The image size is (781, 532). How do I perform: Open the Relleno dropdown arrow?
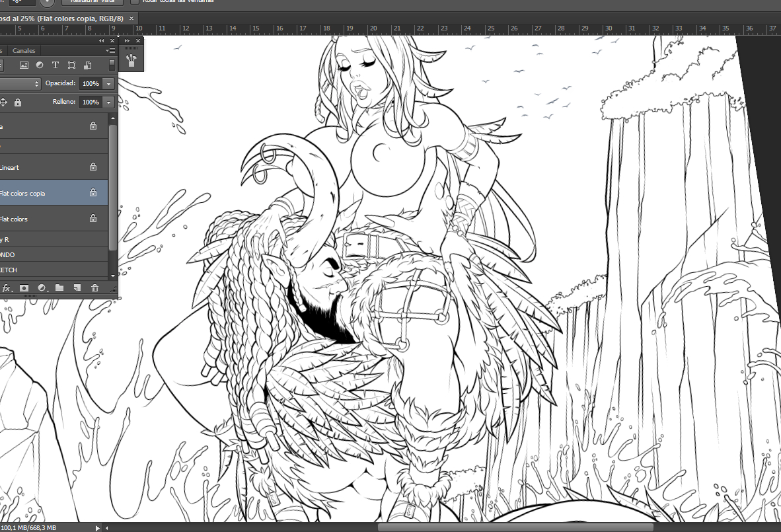pyautogui.click(x=108, y=102)
